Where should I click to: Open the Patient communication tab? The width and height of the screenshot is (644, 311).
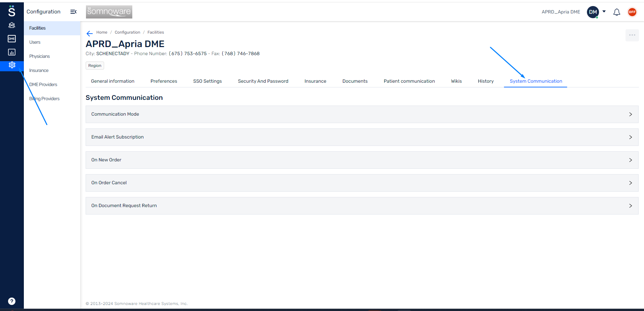409,81
